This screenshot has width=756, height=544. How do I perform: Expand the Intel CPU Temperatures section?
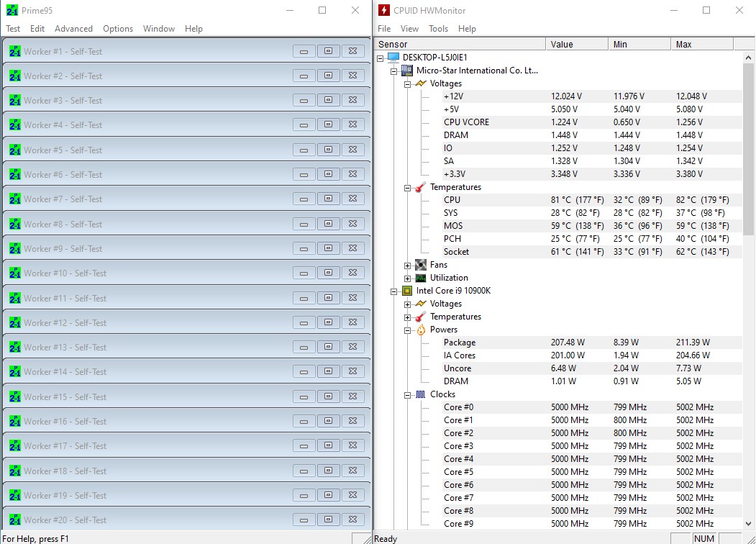tap(407, 317)
